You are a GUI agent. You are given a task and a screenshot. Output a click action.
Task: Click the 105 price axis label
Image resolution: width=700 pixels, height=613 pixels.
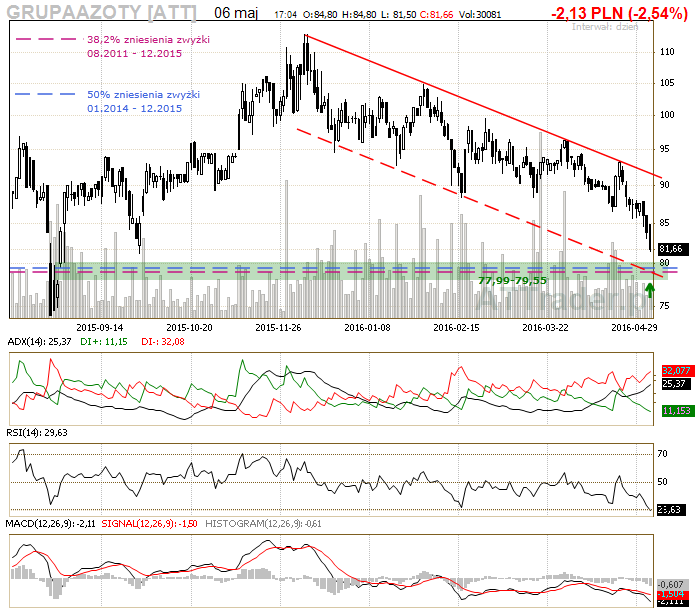[x=667, y=83]
